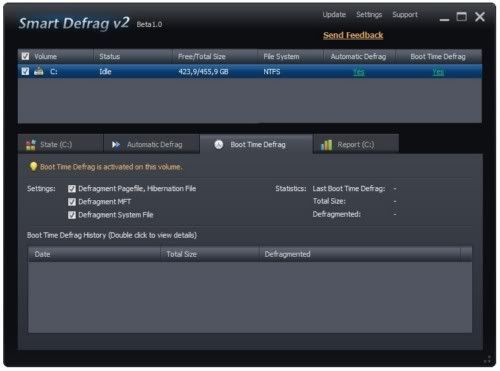Switch to the Automatic Defrag tab
500x371 pixels.
click(152, 144)
